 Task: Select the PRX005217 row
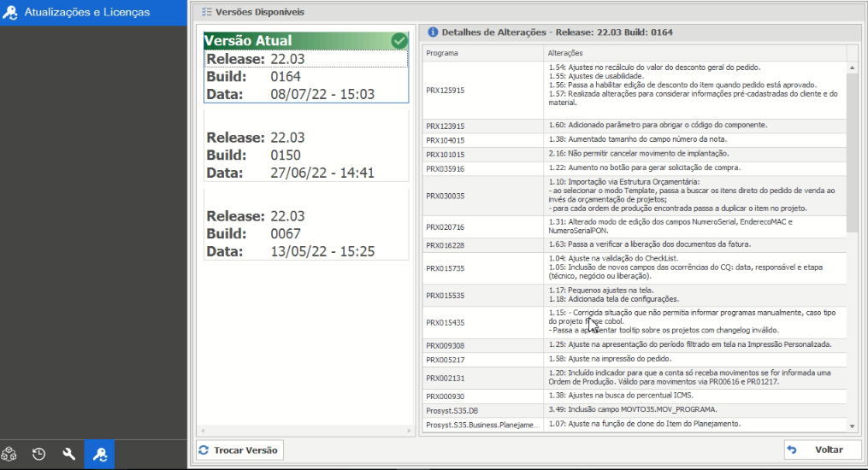[x=635, y=360]
